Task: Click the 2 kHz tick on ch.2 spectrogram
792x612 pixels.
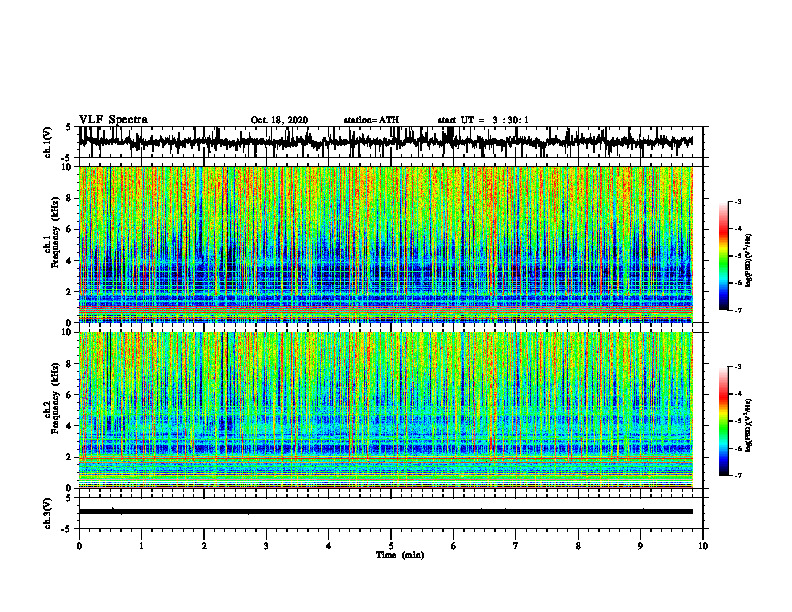Action: [69, 457]
